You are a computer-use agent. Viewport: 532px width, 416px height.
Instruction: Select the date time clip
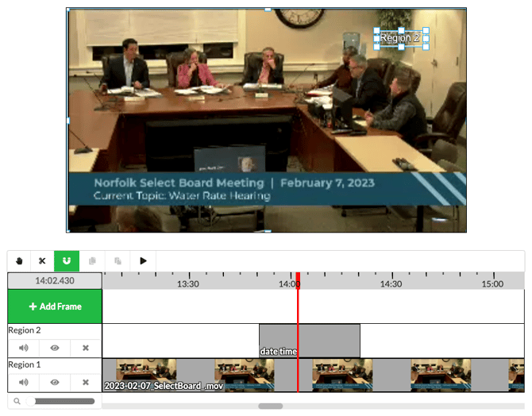[310, 340]
